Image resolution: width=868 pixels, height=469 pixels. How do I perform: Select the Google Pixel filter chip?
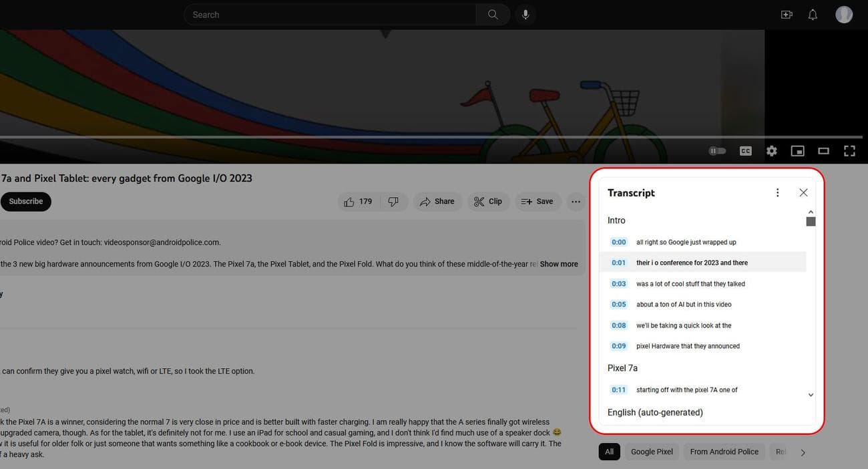[652, 452]
